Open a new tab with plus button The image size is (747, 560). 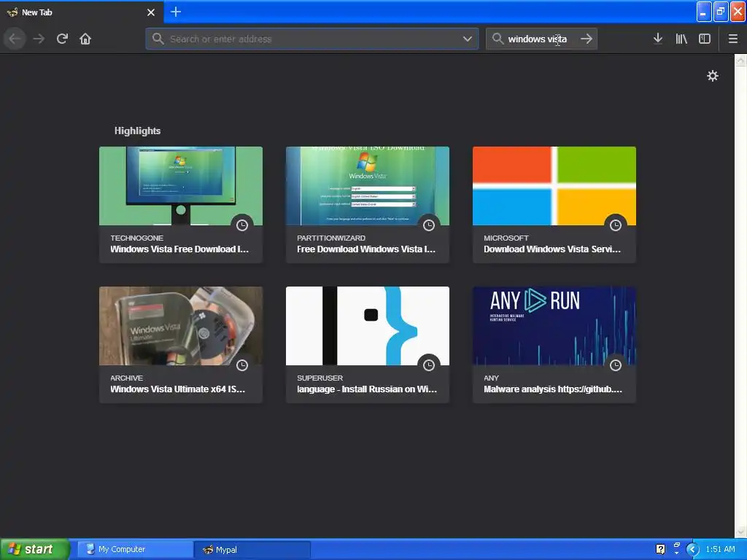tap(176, 12)
